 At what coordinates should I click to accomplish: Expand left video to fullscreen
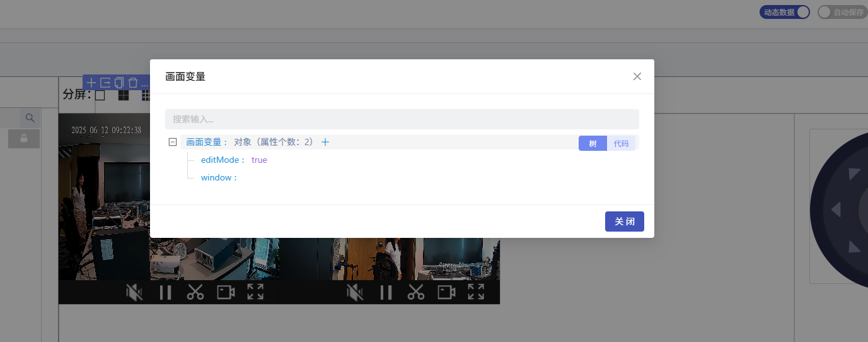pos(255,292)
